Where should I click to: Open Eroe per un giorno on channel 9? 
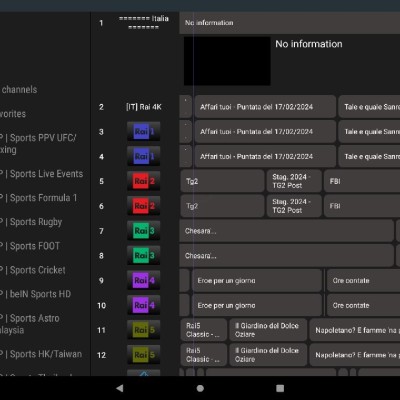point(257,280)
